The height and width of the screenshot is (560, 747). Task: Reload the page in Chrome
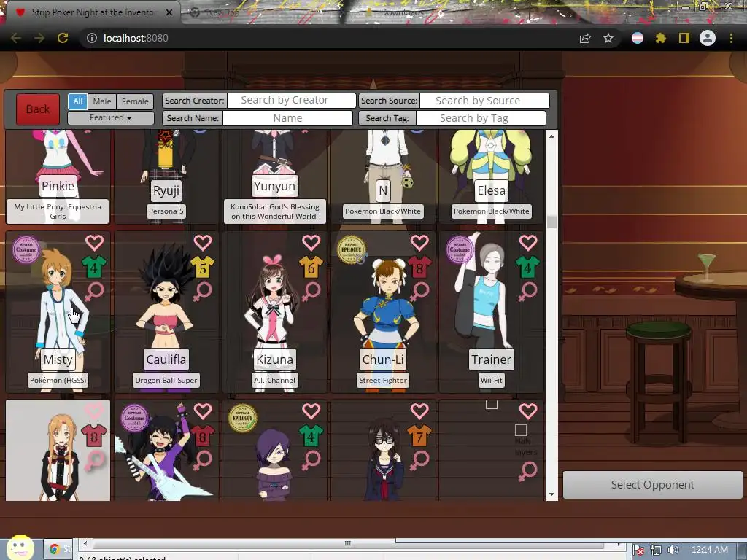coord(63,38)
